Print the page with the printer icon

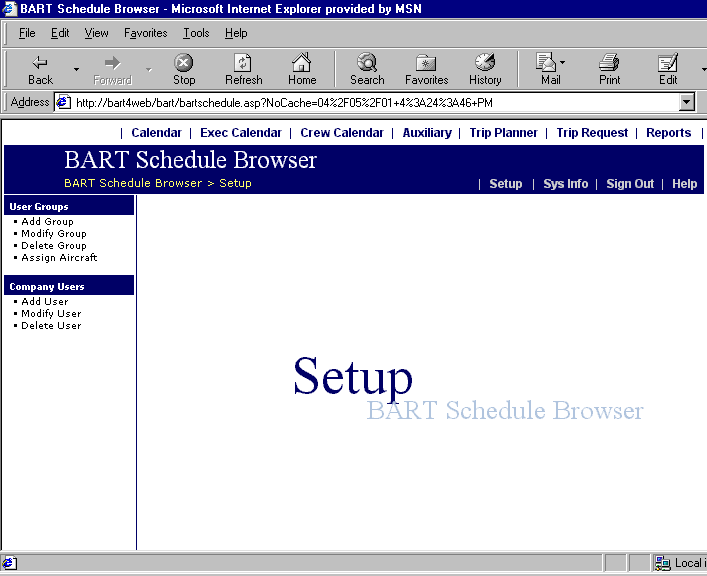(x=609, y=63)
